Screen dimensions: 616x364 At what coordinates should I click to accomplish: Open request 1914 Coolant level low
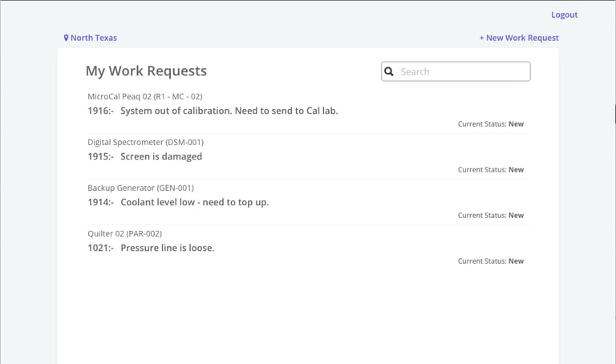(178, 202)
